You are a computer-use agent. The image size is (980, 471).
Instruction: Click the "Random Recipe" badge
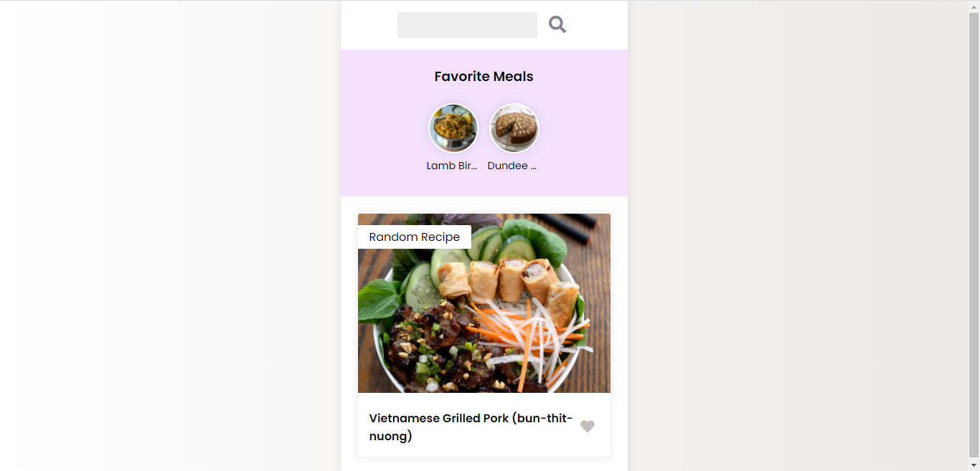tap(414, 237)
